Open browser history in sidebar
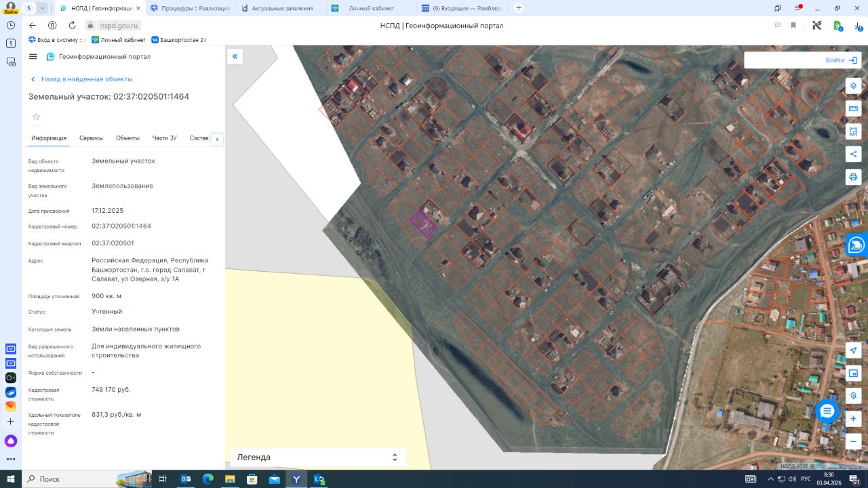868x488 pixels. point(11,24)
